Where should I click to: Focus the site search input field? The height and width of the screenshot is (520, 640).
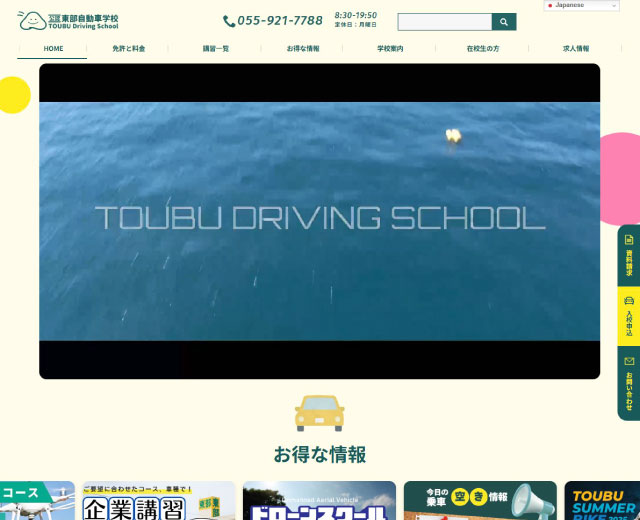tap(445, 22)
